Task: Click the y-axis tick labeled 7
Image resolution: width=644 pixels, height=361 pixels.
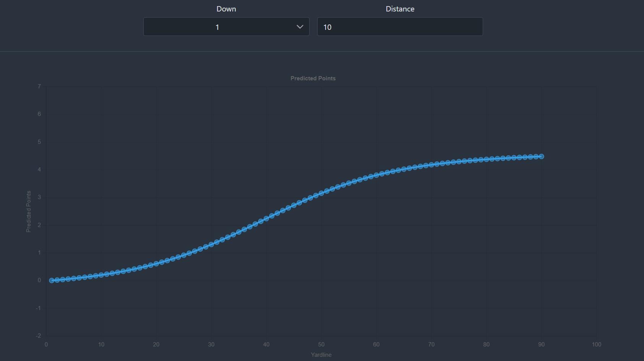Action: pos(39,86)
